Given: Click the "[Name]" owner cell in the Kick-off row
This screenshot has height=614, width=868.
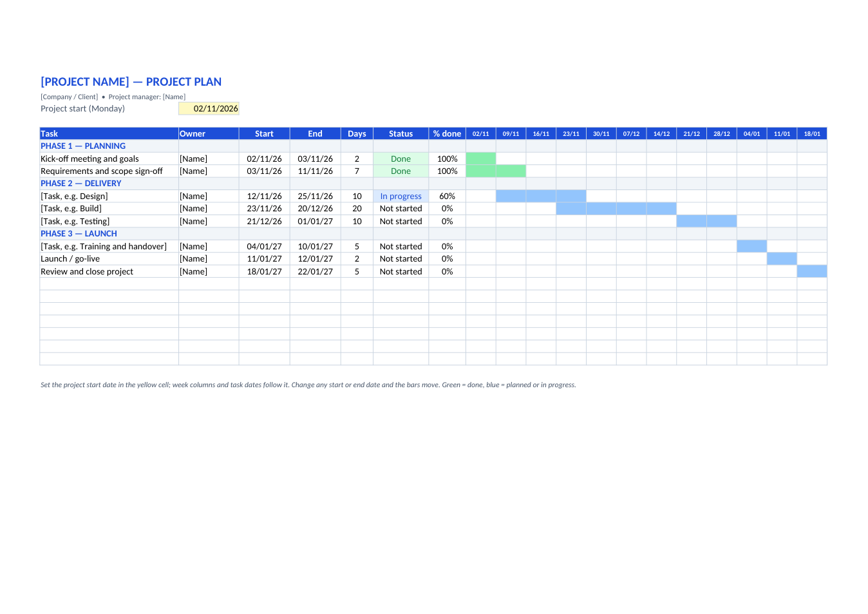Looking at the screenshot, I should 209,158.
